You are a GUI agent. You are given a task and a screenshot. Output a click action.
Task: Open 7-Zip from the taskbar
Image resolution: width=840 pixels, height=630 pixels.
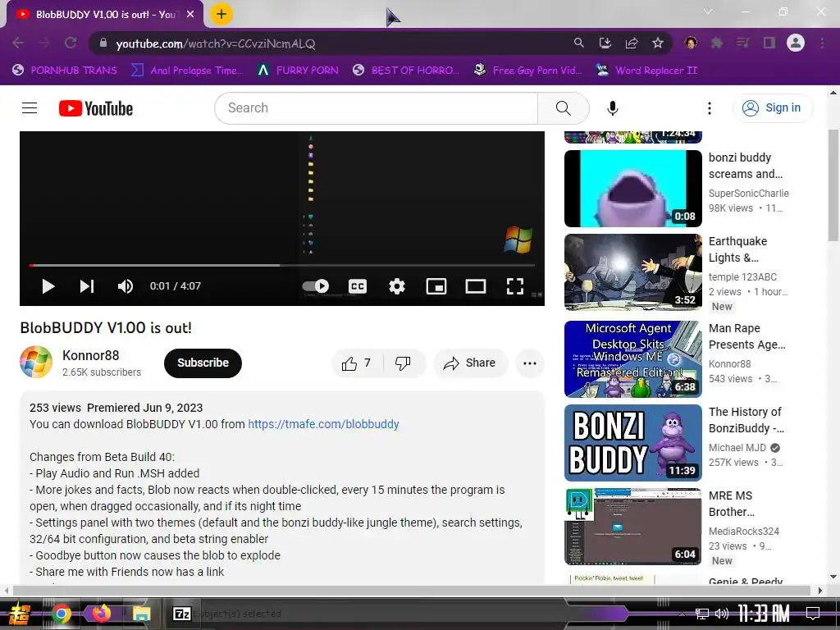point(182,614)
